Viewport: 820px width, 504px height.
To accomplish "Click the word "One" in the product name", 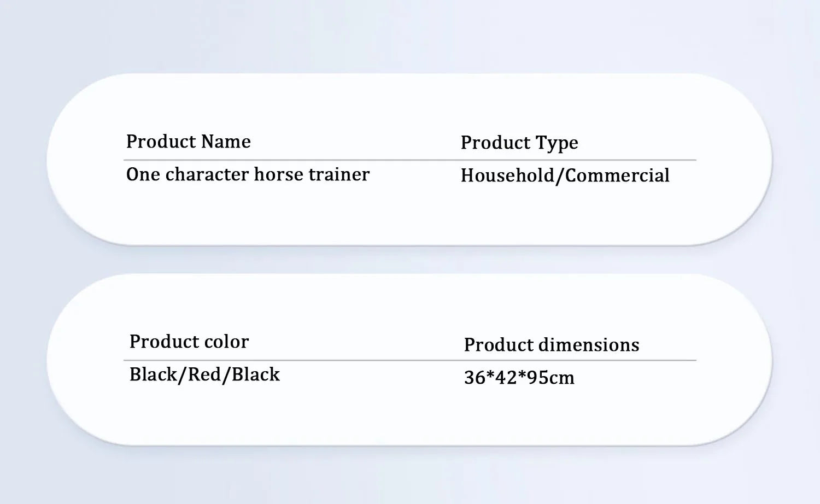I will [x=143, y=174].
